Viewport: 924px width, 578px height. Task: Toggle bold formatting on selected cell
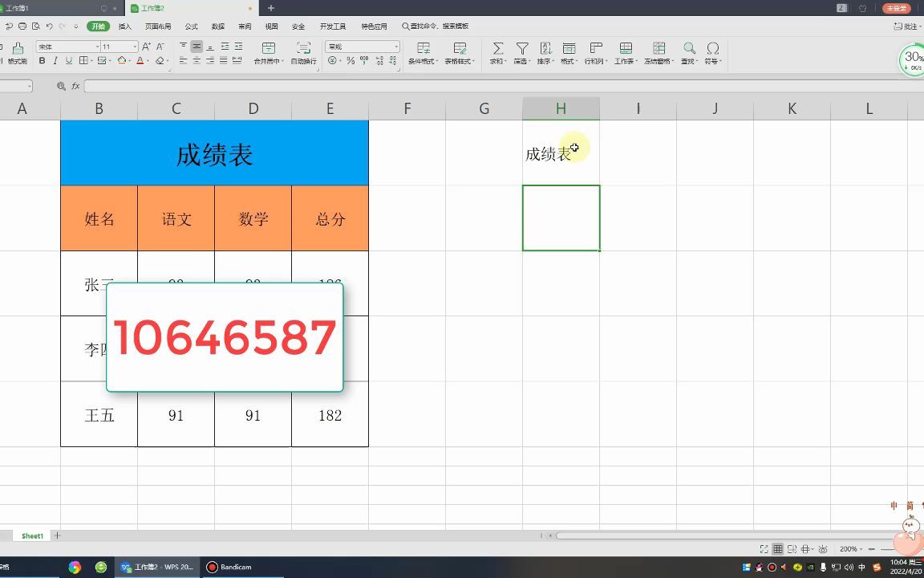click(42, 61)
